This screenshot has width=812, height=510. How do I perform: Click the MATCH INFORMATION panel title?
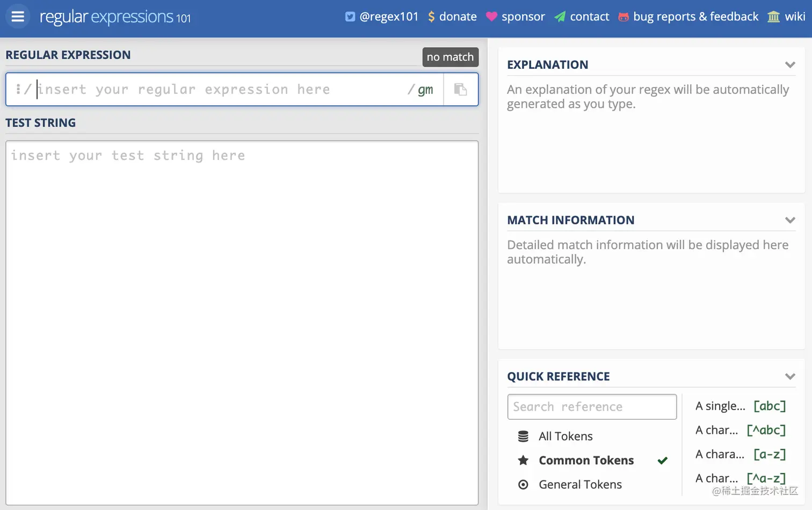(x=571, y=220)
